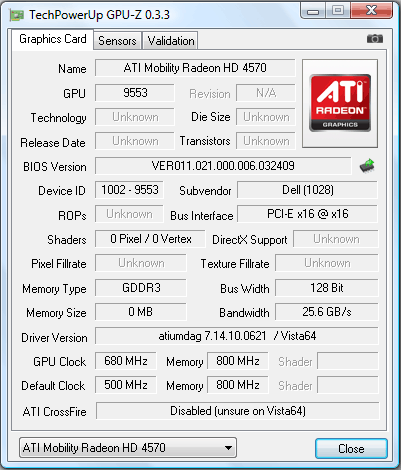The image size is (401, 470).
Task: Click the Bus Interface label
Action: [x=202, y=216]
